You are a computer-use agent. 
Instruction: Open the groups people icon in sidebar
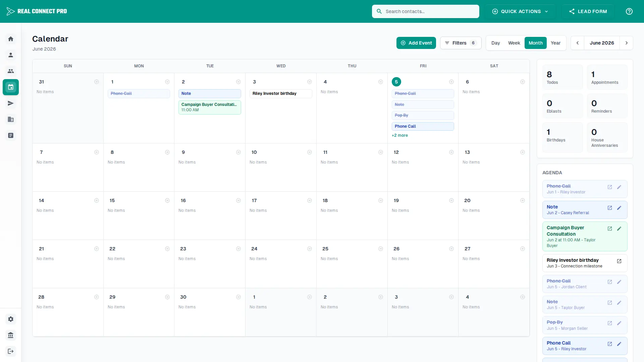(11, 71)
